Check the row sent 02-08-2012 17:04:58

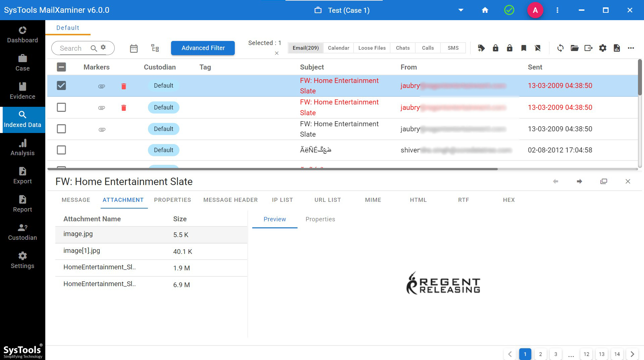(x=61, y=150)
